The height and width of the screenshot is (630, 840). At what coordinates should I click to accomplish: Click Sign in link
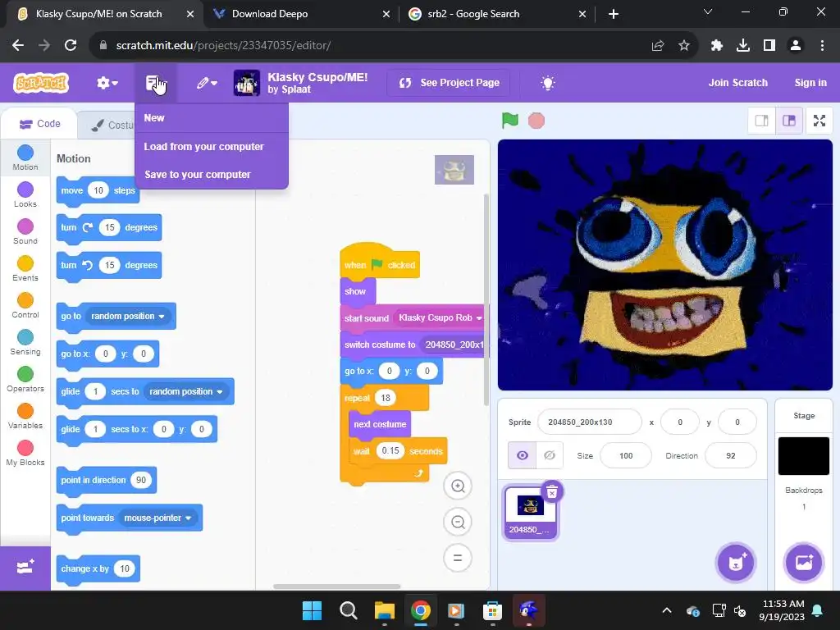(810, 83)
